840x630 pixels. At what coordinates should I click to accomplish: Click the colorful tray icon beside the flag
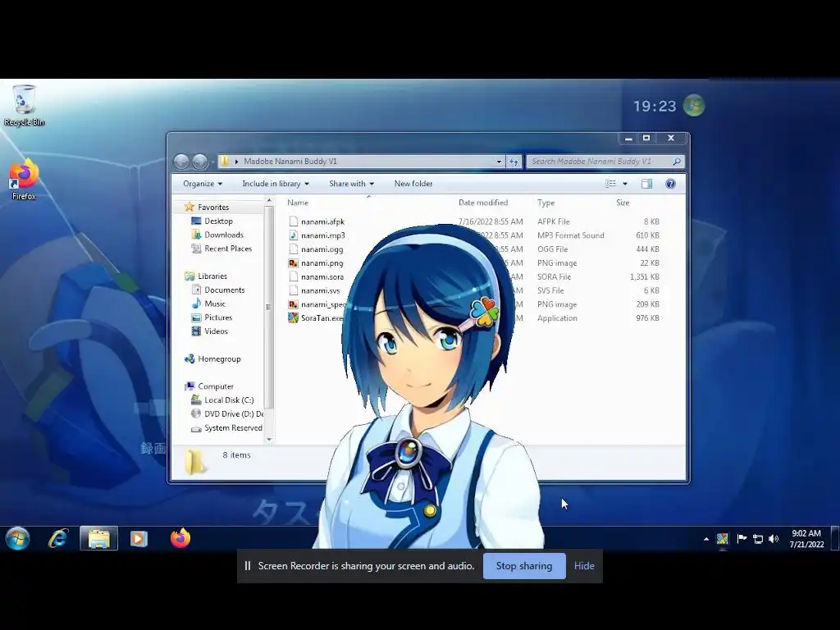723,539
